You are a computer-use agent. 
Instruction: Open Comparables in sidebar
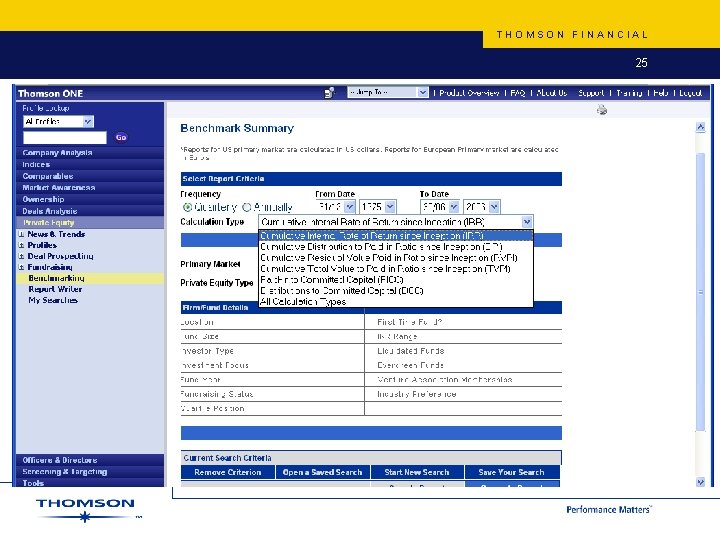(90, 176)
